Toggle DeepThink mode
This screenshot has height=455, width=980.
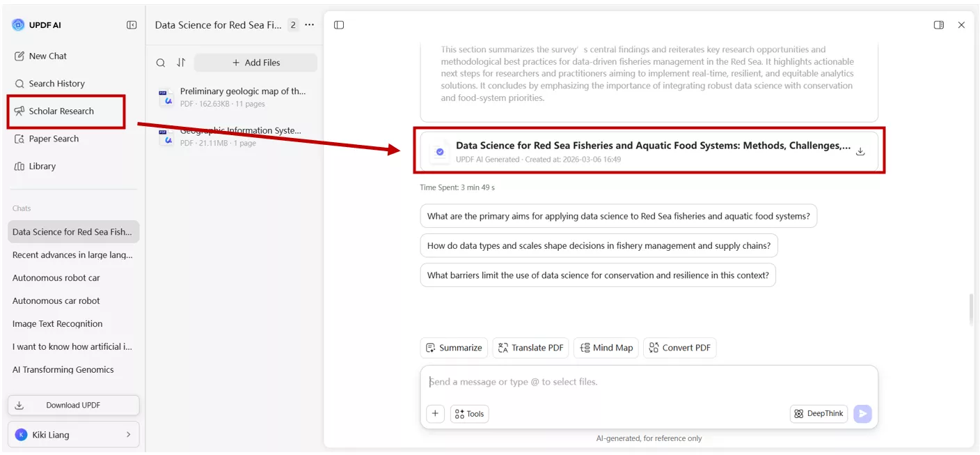(x=819, y=414)
